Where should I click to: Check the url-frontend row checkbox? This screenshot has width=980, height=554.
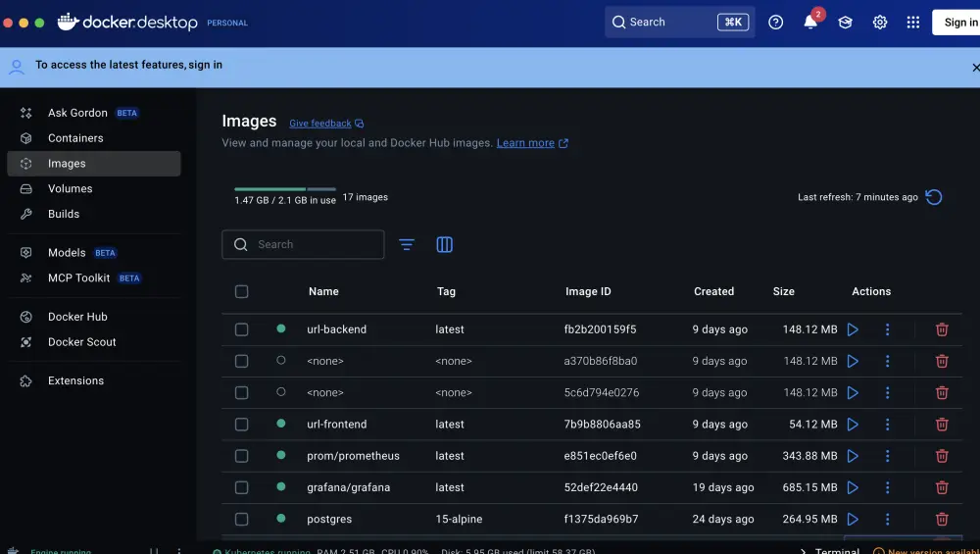pos(241,425)
